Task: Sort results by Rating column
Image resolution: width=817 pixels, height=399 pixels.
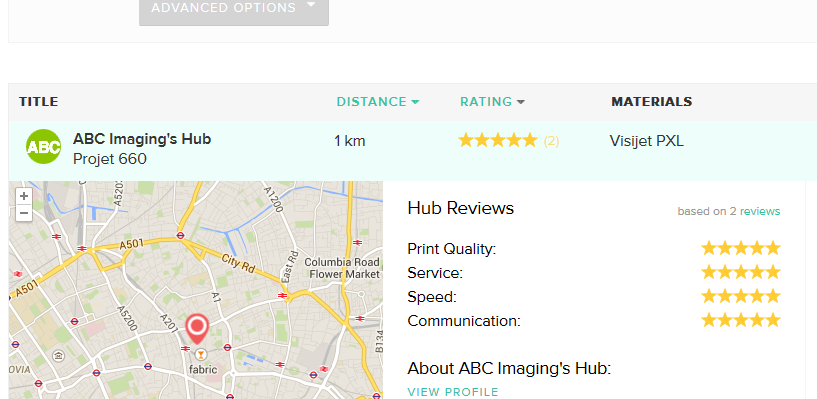Action: [x=492, y=102]
